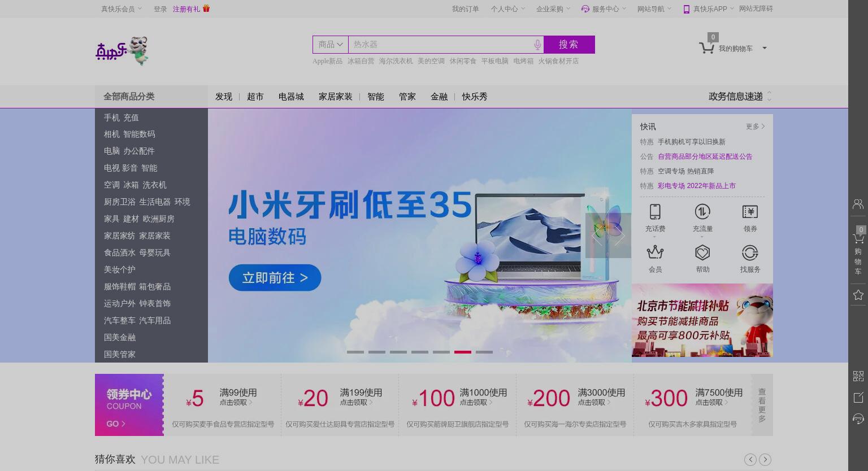Open 美妆个护 category in sidebar menu

click(x=120, y=269)
